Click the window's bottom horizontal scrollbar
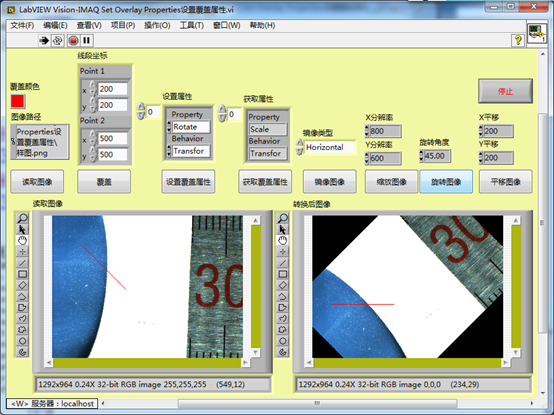Screen dimensions: 554x415 [x=317, y=403]
